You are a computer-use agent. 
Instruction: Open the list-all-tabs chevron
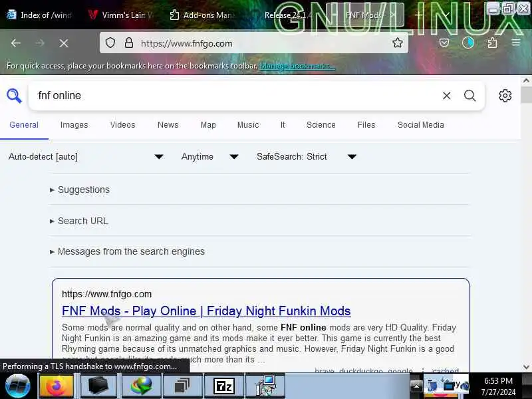(447, 15)
